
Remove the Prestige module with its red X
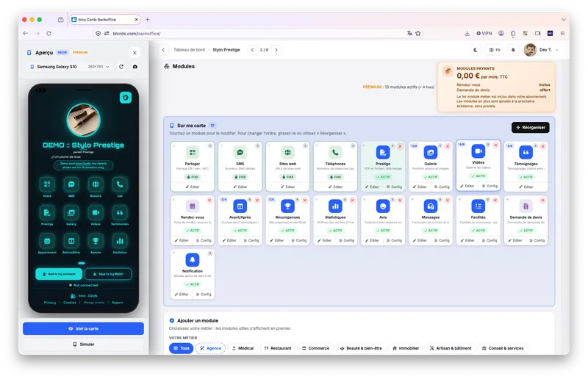pos(400,146)
